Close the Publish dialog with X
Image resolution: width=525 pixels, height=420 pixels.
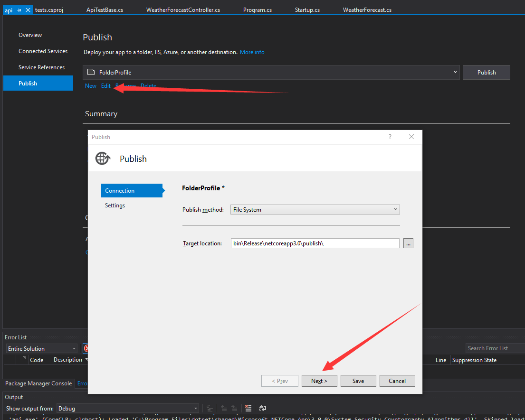[411, 137]
